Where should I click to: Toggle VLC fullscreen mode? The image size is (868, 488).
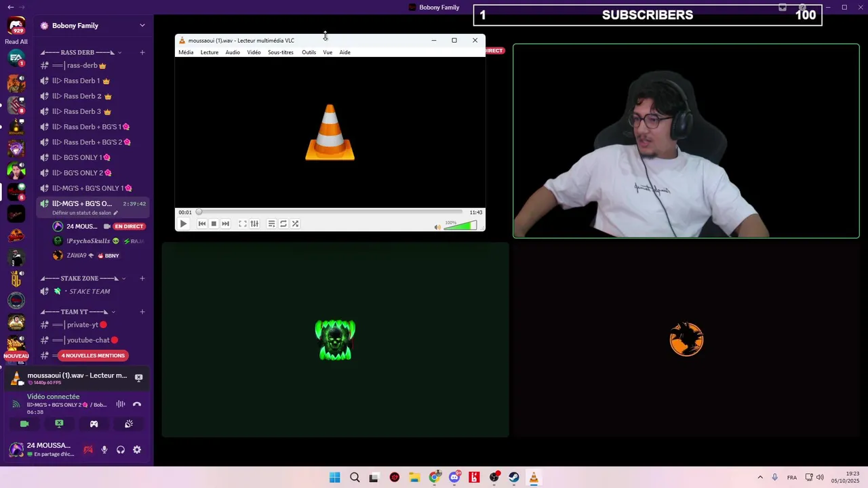[x=242, y=224]
